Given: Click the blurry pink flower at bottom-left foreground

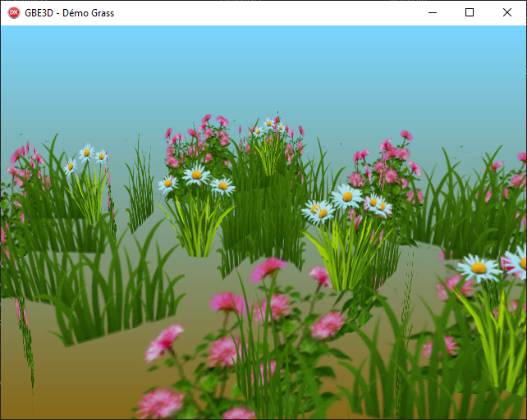Looking at the screenshot, I should pos(160,402).
